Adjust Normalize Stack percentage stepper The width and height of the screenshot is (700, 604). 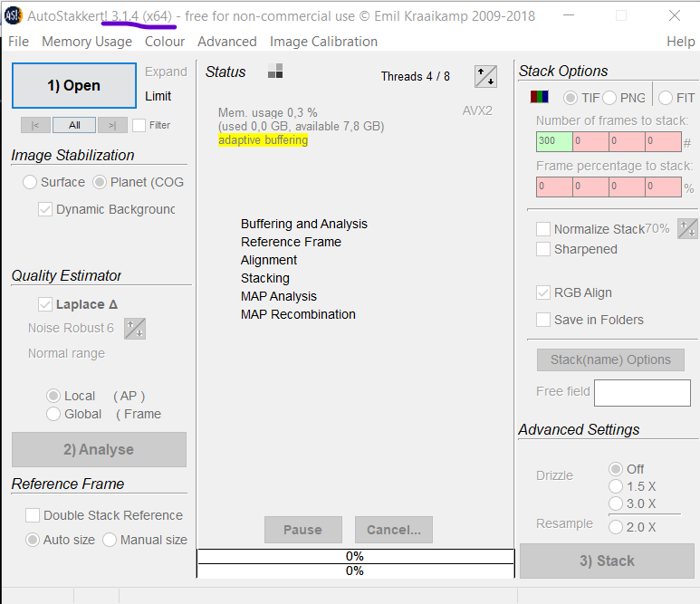pyautogui.click(x=687, y=228)
